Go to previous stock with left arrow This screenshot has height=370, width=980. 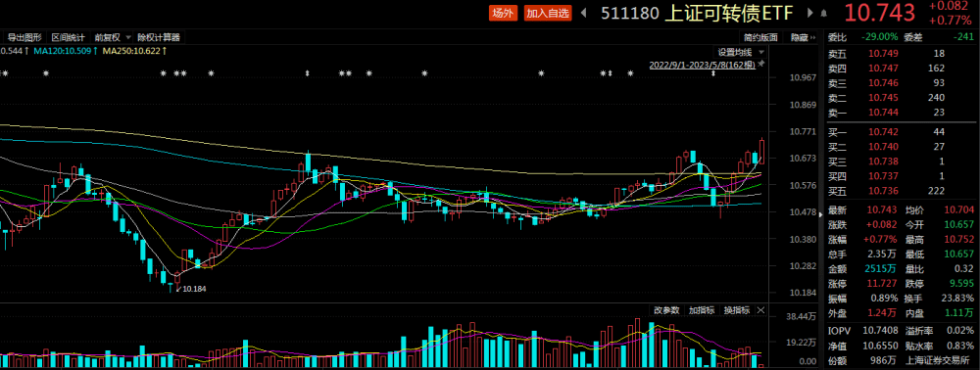[584, 13]
